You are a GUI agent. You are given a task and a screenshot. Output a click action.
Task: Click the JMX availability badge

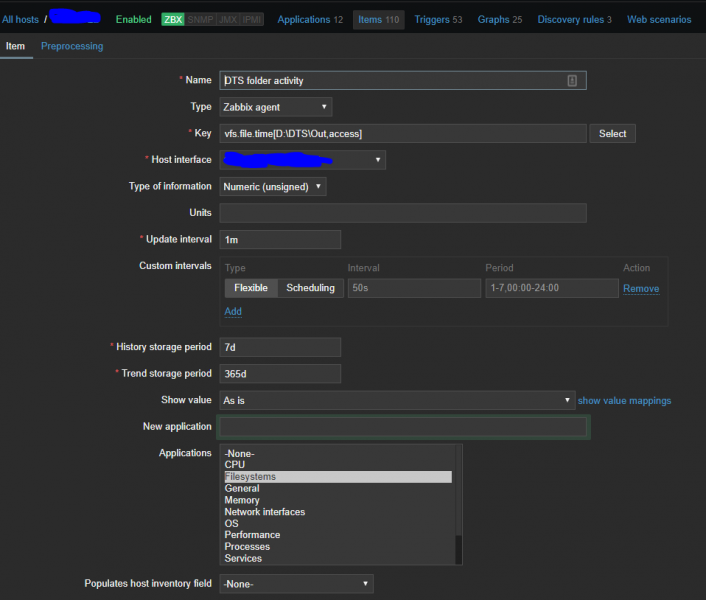point(226,19)
